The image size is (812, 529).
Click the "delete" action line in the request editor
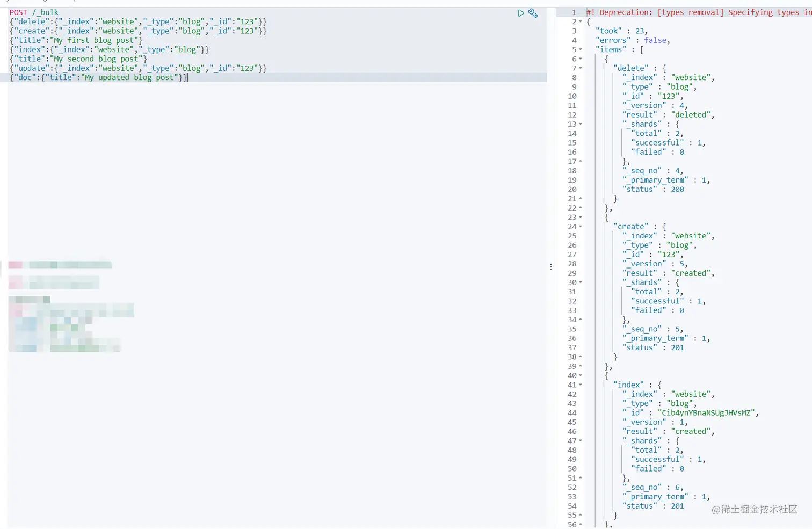tap(138, 22)
